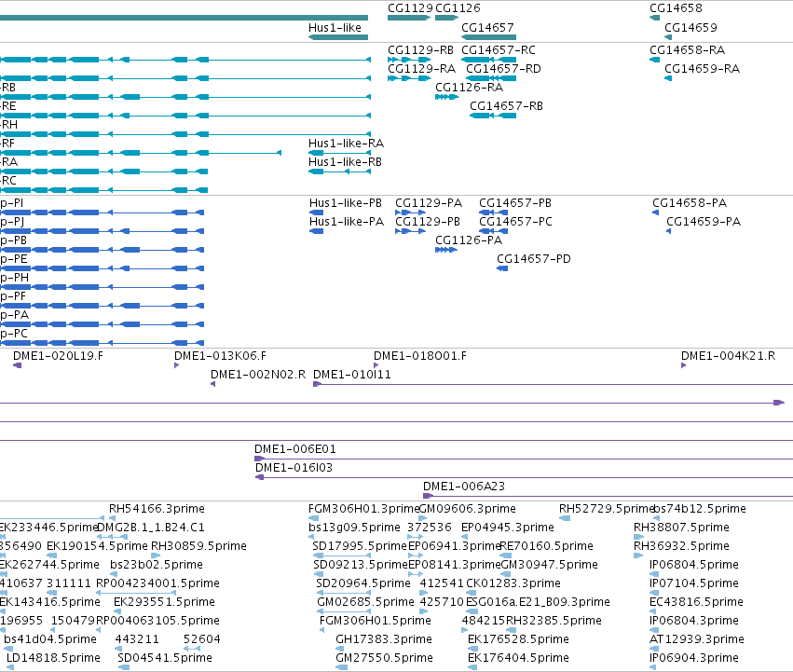
Task: Select EST FGM306H01.5prime
Action: [376, 621]
